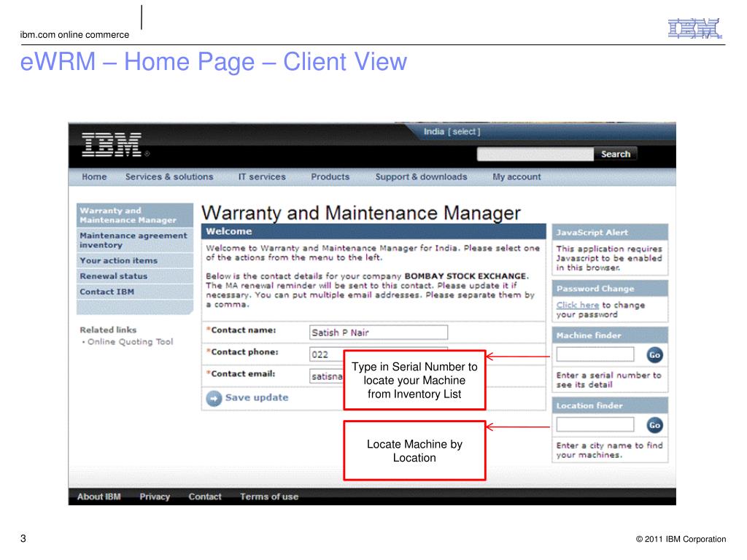747x560 pixels.
Task: Click the ibm.com online commerce slide label
Action: 74,35
